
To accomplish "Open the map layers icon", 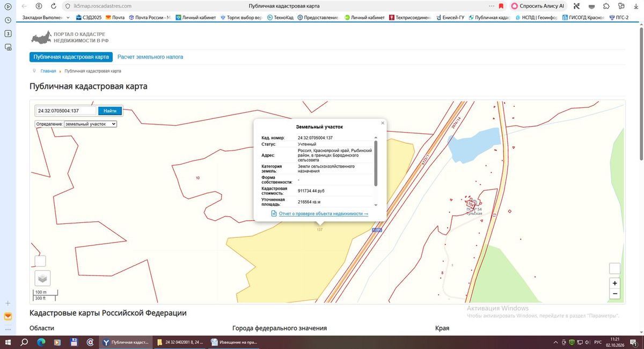I will tap(42, 278).
